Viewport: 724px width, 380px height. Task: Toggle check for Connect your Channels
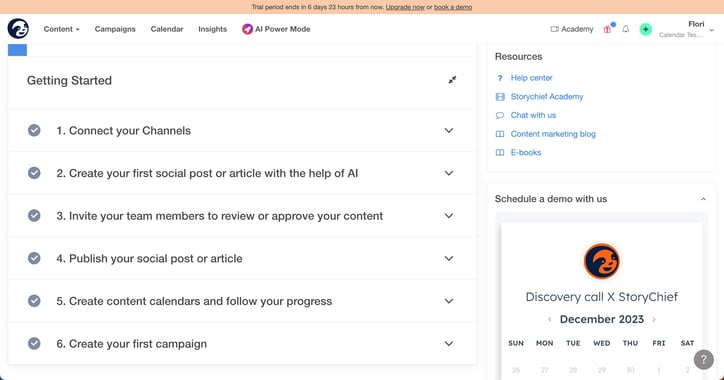34,130
